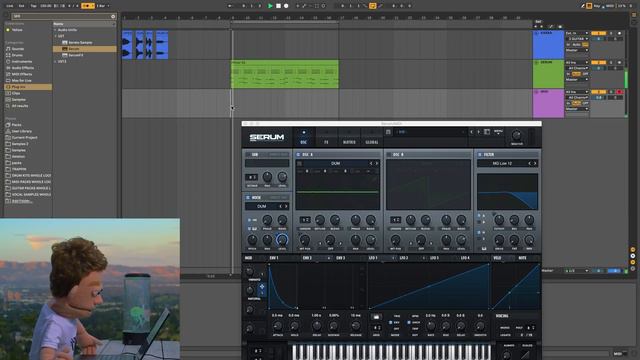Click the green MIDI clip in arrangement
Viewport: 640px width, 360px height.
pyautogui.click(x=285, y=74)
